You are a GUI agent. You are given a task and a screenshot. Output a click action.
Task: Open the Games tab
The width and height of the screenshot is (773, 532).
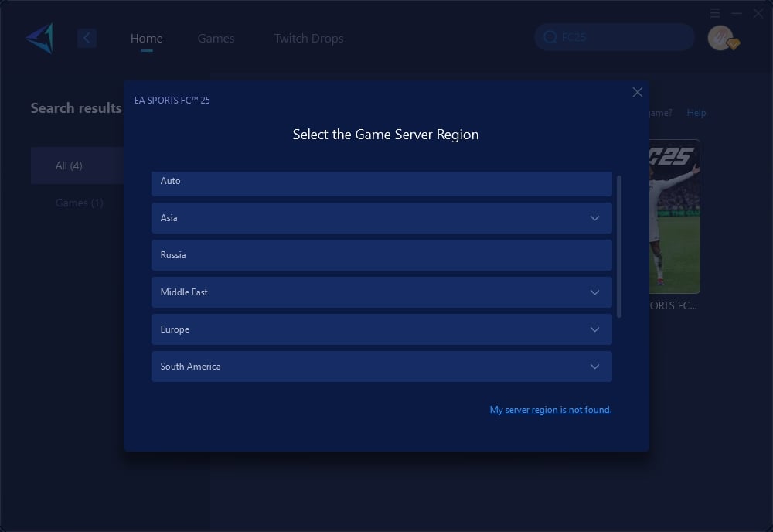pos(216,39)
